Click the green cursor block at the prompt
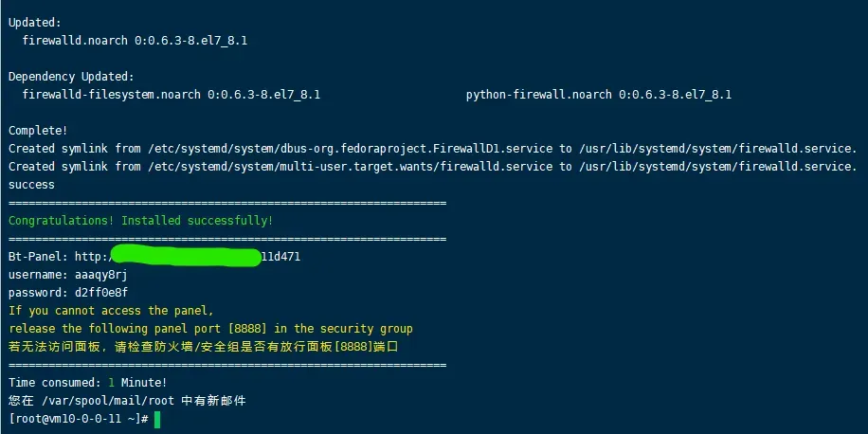The image size is (868, 434). (157, 419)
